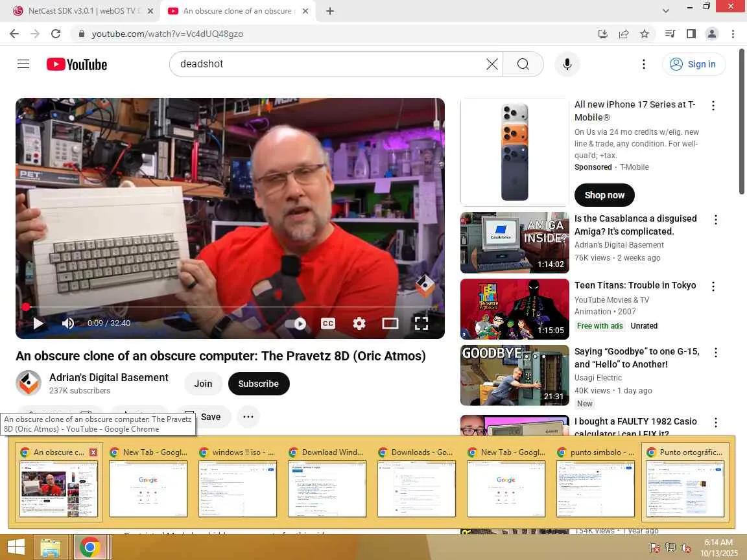
Task: Start voice search with the microphone
Action: [x=567, y=64]
